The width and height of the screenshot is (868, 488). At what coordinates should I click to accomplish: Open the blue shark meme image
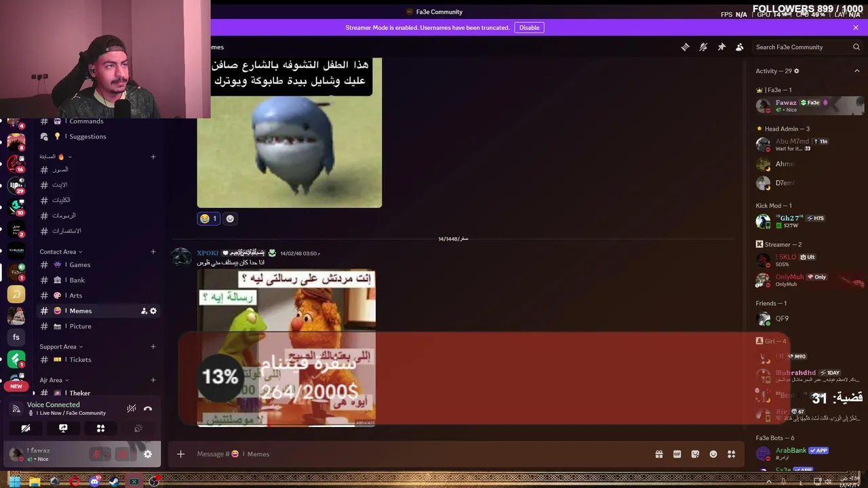tap(290, 133)
